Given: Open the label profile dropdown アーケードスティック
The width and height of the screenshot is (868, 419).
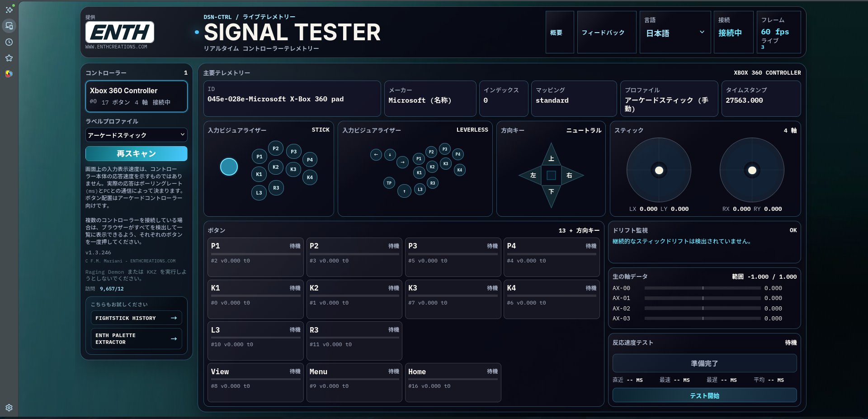Looking at the screenshot, I should pyautogui.click(x=137, y=135).
